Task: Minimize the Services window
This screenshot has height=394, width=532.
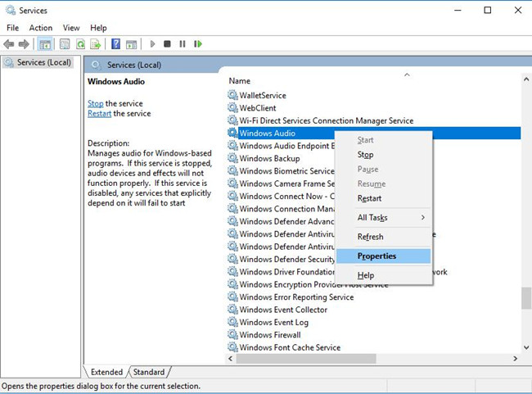Action: click(458, 10)
